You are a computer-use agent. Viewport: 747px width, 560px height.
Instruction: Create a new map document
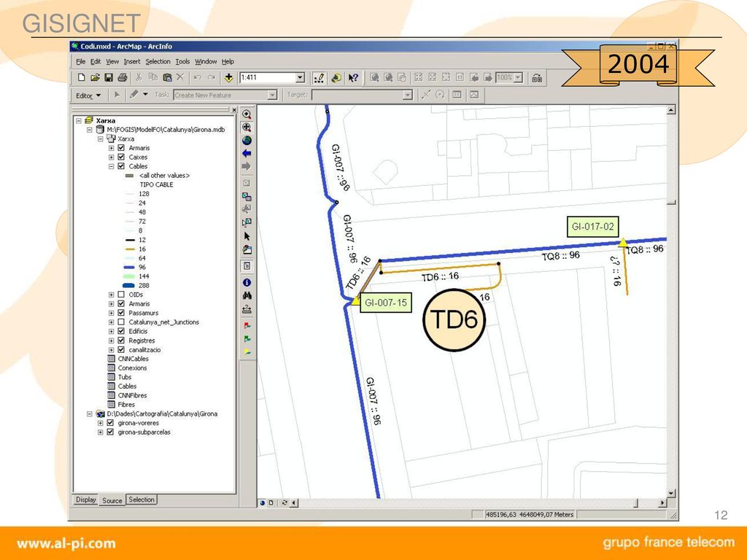click(x=81, y=77)
